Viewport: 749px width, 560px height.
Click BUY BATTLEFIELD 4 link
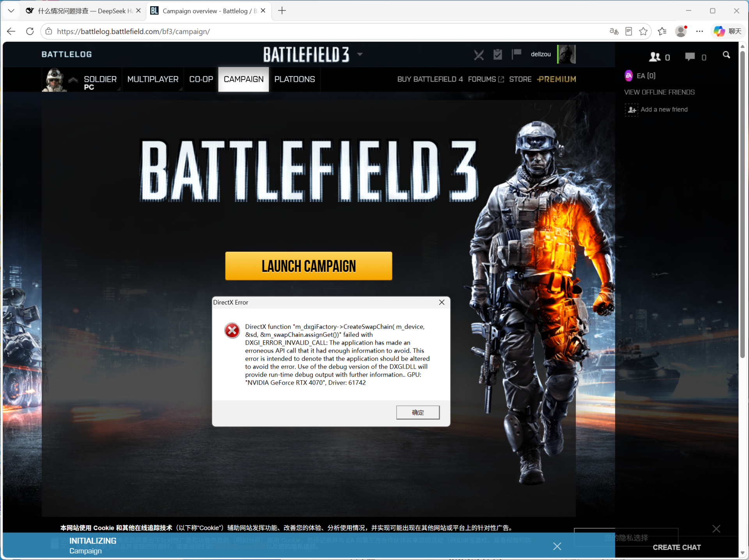pos(430,79)
